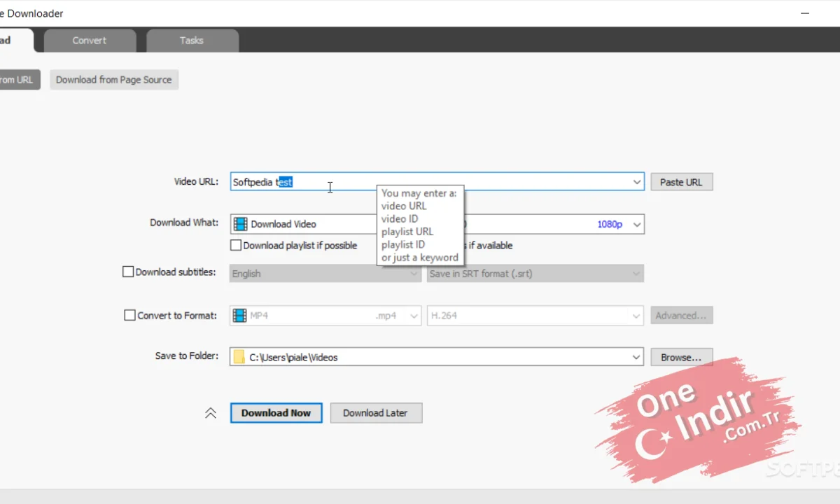The height and width of the screenshot is (504, 840).
Task: Open the 1080p quality dropdown
Action: [x=637, y=225]
